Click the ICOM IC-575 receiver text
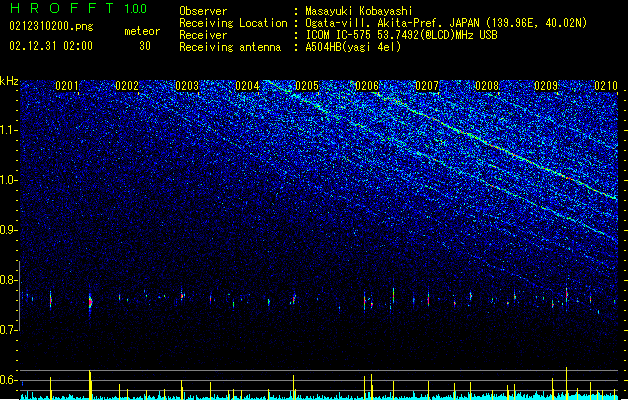Image resolution: width=629 pixels, height=400 pixels. tap(401, 35)
